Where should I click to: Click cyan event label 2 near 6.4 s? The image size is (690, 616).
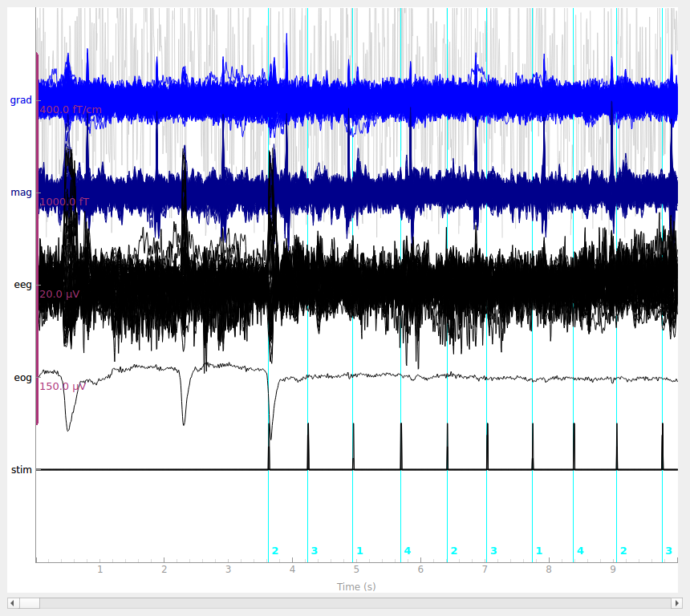click(454, 551)
